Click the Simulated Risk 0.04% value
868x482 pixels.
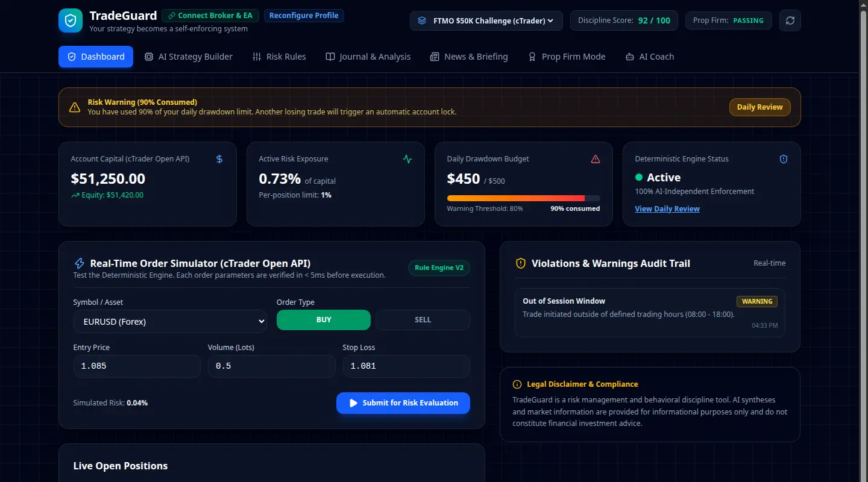(x=137, y=403)
